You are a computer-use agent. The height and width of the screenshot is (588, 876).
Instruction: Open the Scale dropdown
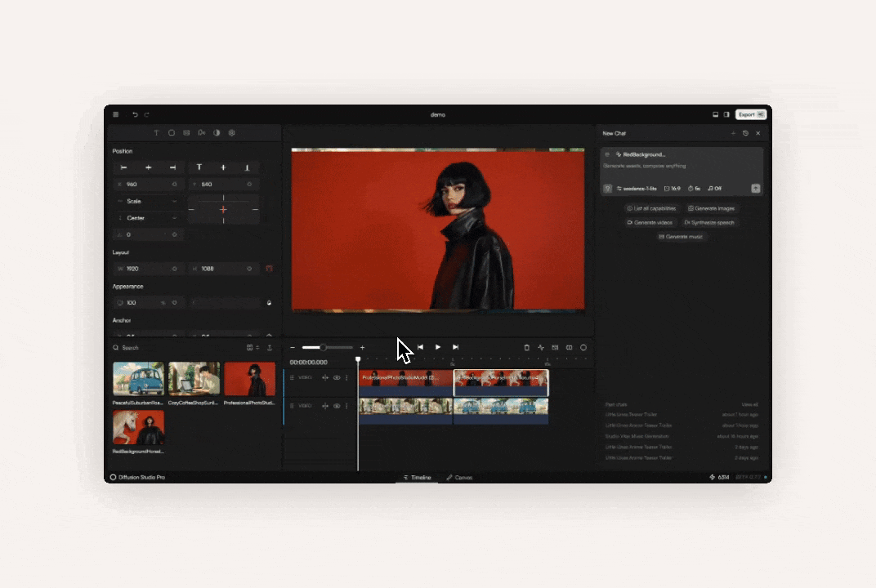coord(147,201)
